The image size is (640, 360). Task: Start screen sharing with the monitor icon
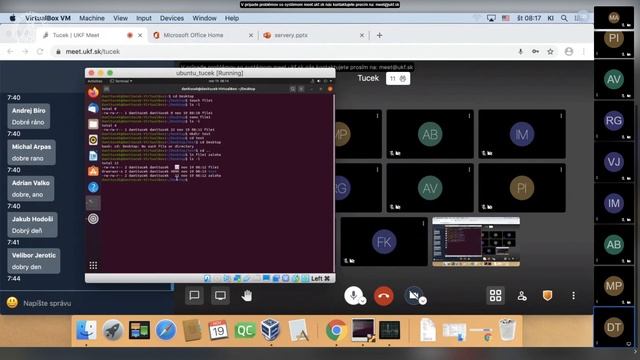(x=220, y=296)
